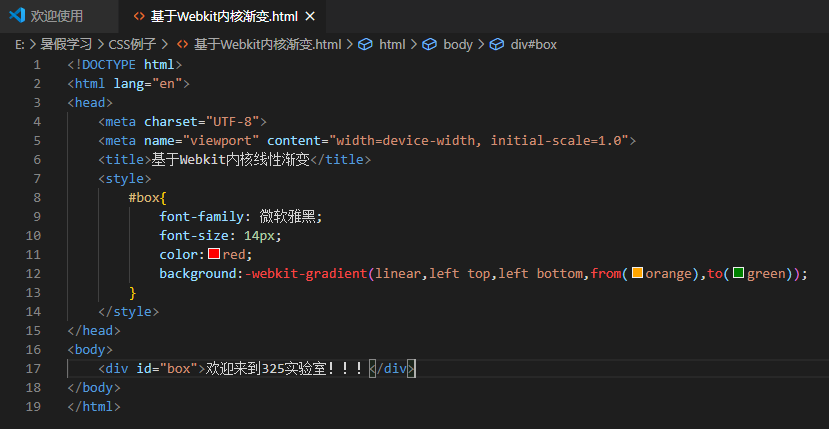Click the html breadcrumb label
Image resolution: width=829 pixels, height=429 pixels.
(392, 45)
